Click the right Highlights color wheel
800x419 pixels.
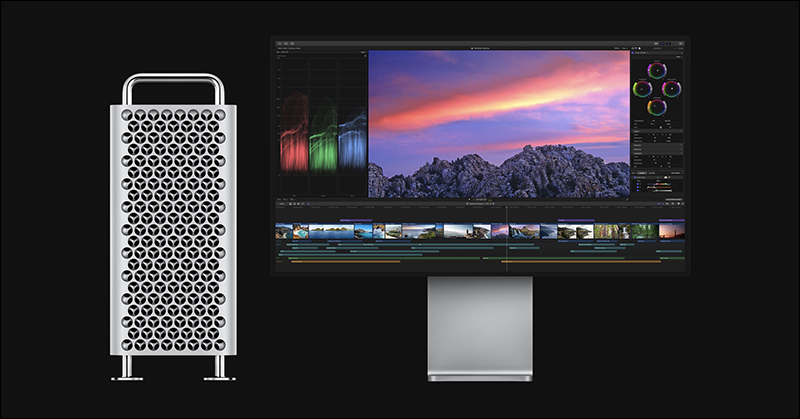point(671,88)
